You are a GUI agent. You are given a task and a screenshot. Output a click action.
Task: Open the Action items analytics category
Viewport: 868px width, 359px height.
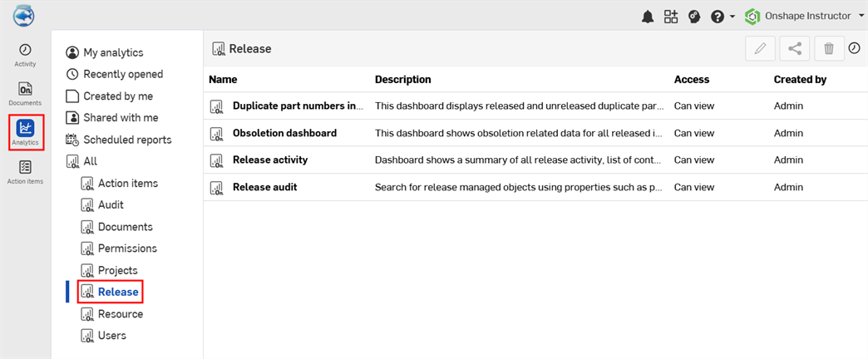(120, 183)
